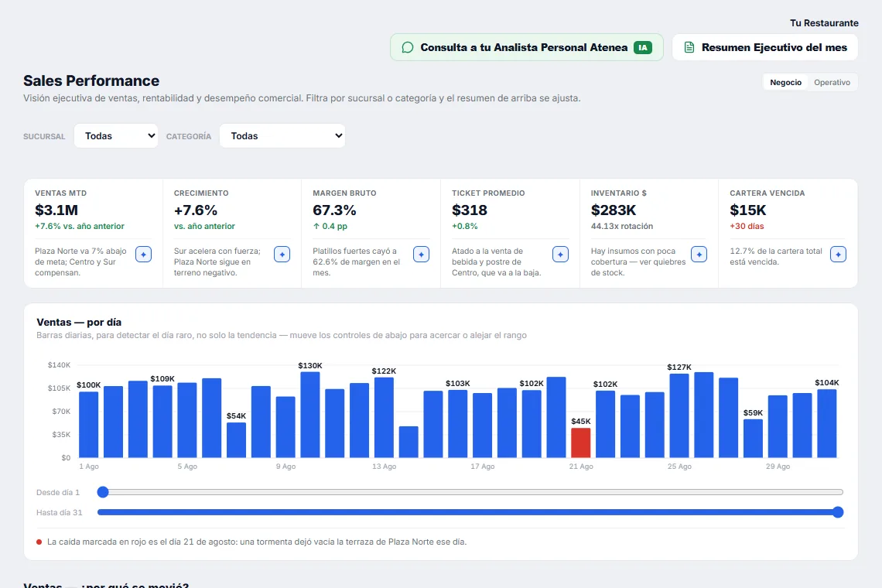Click the $3.1M Ventas MTD value
The width and height of the screenshot is (882, 588).
(x=56, y=210)
